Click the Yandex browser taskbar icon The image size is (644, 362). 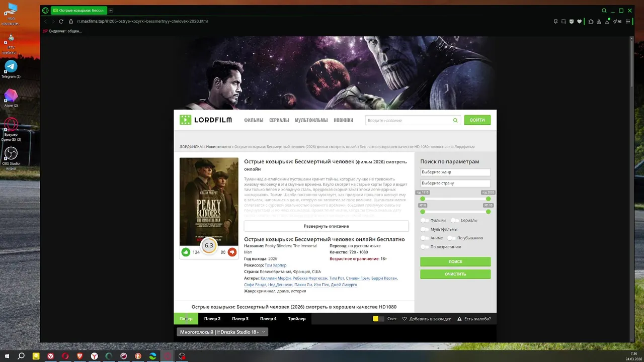95,356
